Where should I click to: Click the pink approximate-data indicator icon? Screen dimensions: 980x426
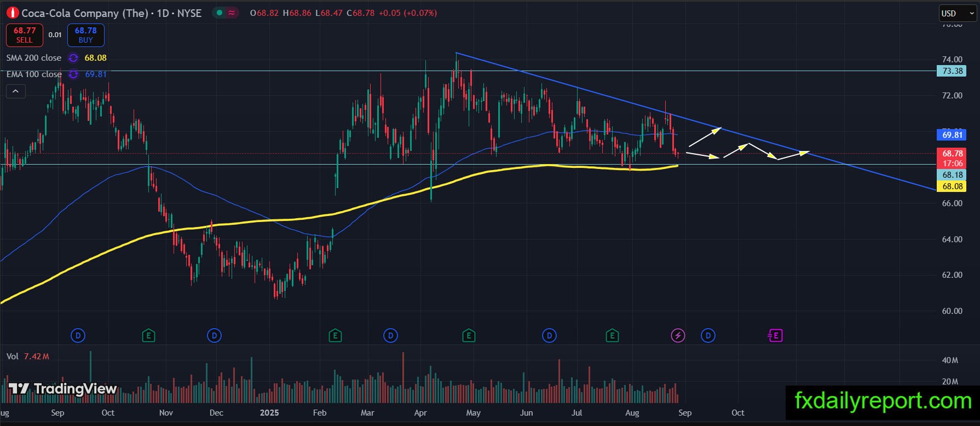coord(232,13)
